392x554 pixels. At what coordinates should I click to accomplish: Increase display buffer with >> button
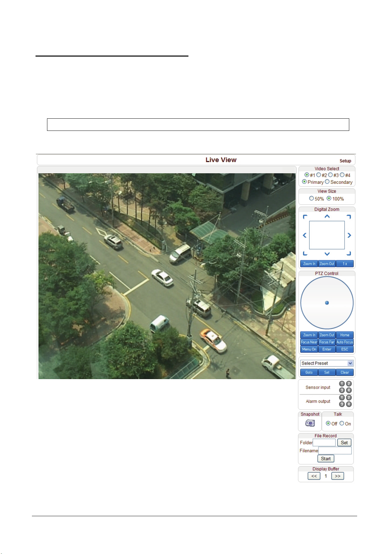point(338,476)
